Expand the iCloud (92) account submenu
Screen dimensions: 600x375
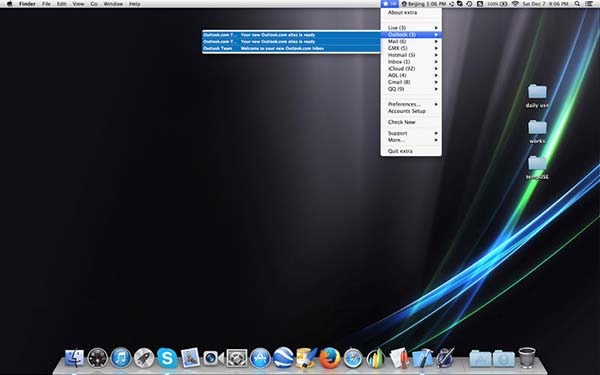point(411,68)
